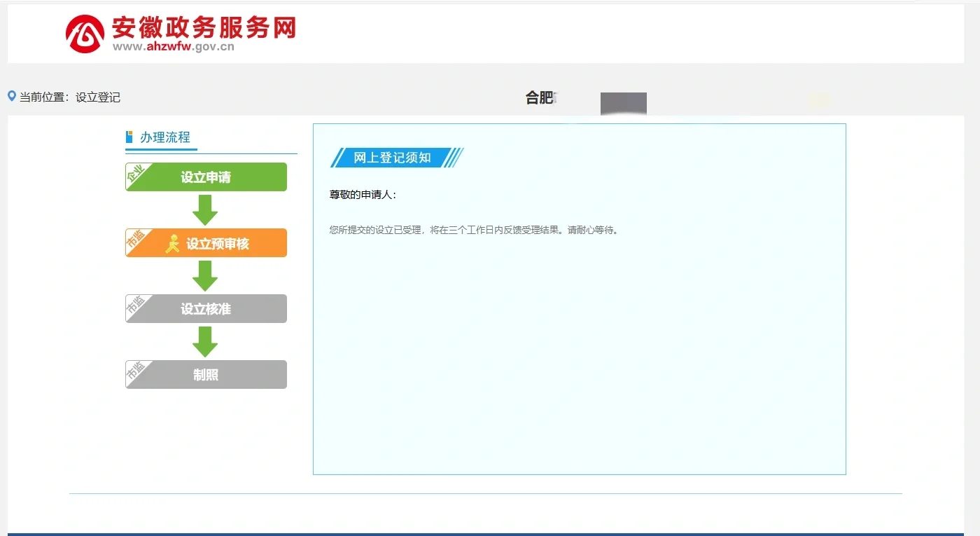Click the gray redacted box beside 合肥
Image resolution: width=980 pixels, height=536 pixels.
623,103
